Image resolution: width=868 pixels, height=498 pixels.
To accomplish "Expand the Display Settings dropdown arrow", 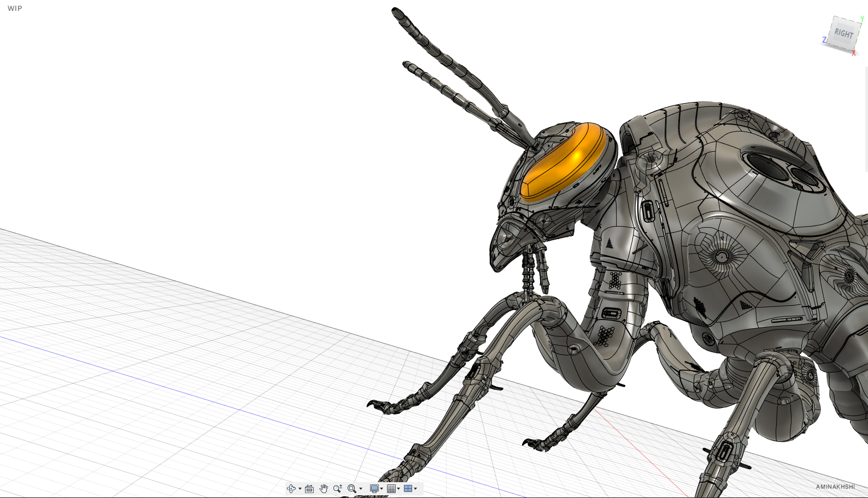I will [x=382, y=489].
